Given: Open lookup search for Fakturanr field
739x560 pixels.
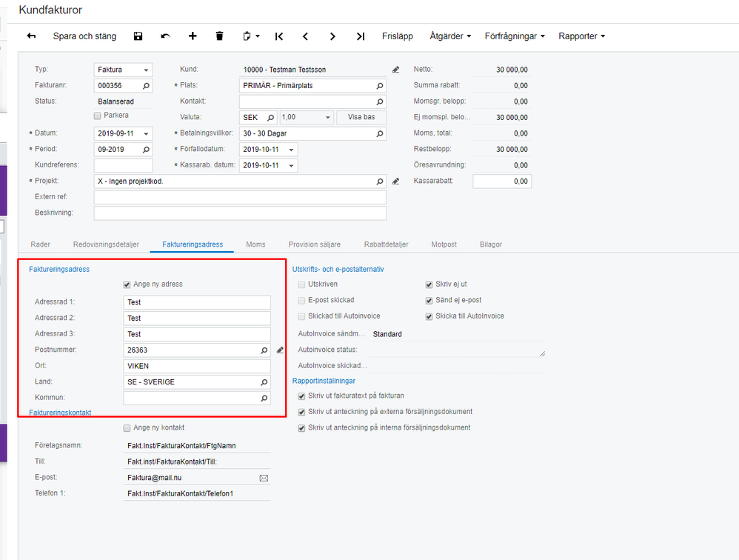Looking at the screenshot, I should 146,86.
